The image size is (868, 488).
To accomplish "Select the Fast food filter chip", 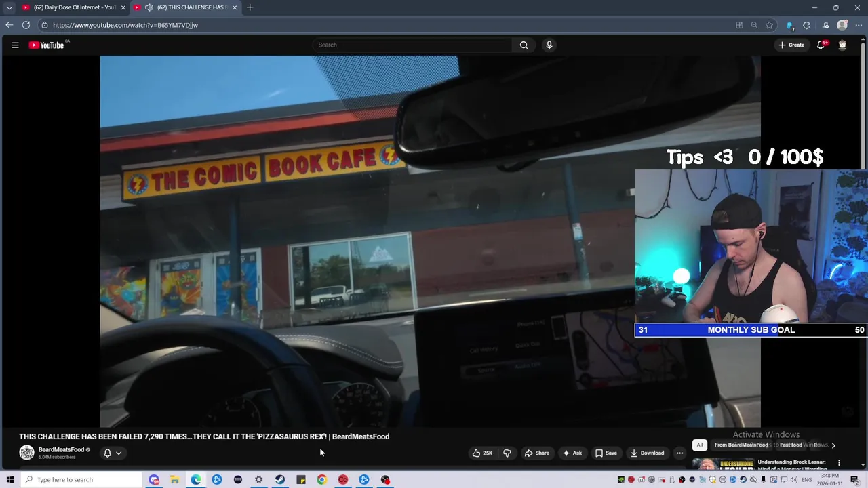I will point(791,445).
